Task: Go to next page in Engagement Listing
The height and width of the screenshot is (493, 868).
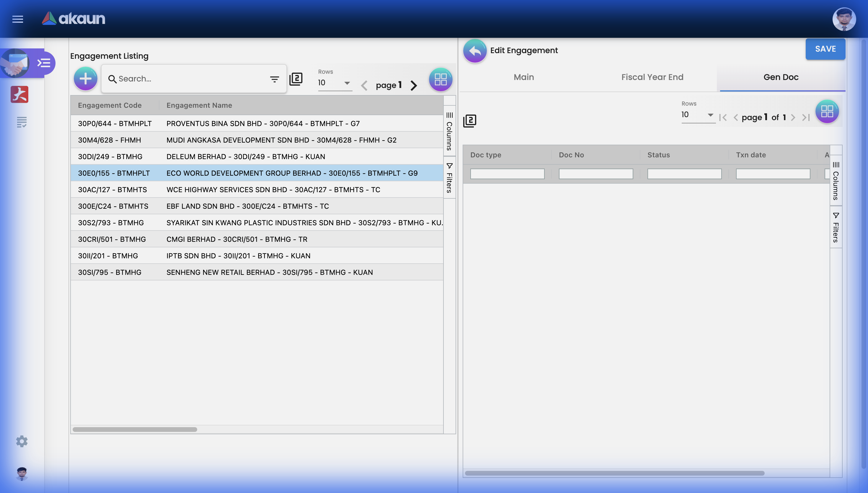Action: (x=413, y=85)
